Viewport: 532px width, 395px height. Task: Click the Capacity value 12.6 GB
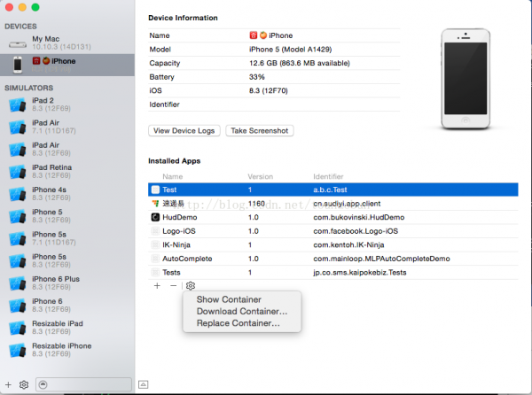point(300,64)
